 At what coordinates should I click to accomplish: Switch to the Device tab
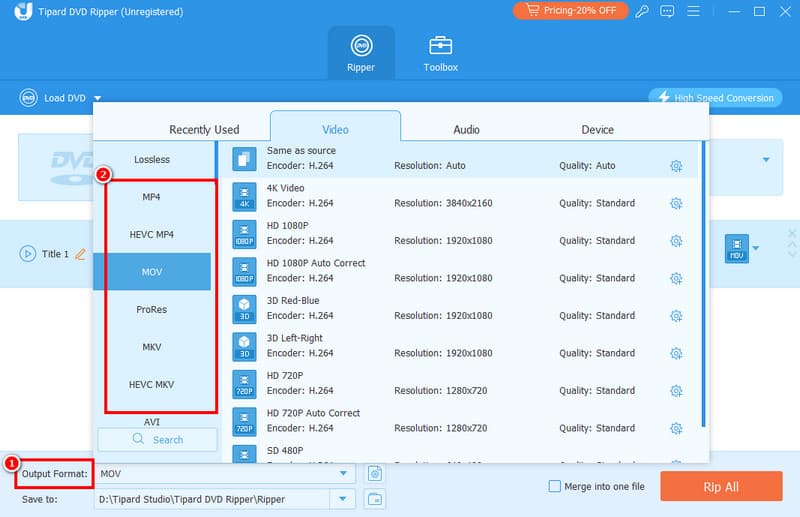[x=597, y=129]
